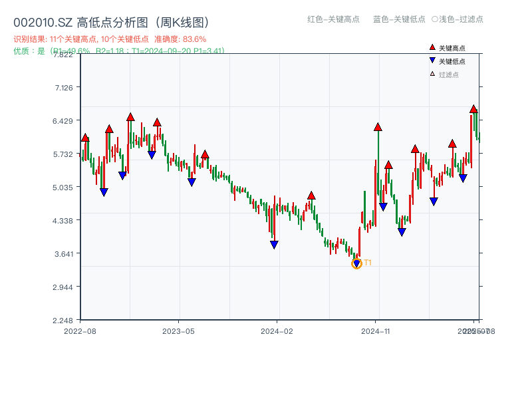This screenshot has width=532, height=399.
Task: Click the 7.126 y-axis label
Action: (64, 88)
